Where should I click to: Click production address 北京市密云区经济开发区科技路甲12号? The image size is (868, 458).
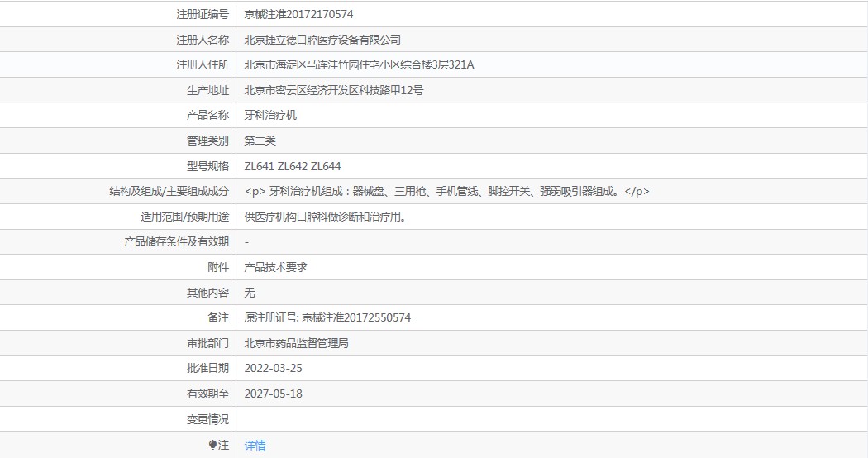[334, 90]
